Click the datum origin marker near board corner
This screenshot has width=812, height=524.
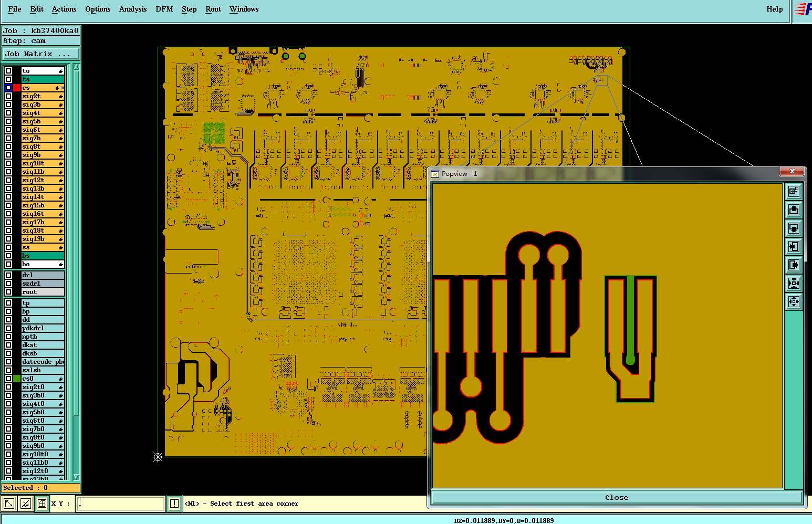coord(158,457)
